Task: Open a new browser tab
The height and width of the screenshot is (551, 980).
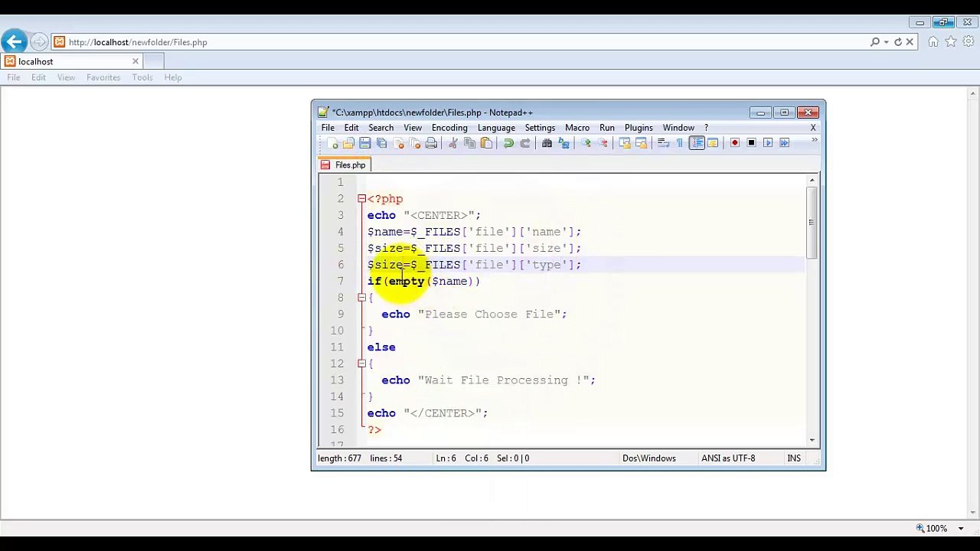Action: (154, 61)
